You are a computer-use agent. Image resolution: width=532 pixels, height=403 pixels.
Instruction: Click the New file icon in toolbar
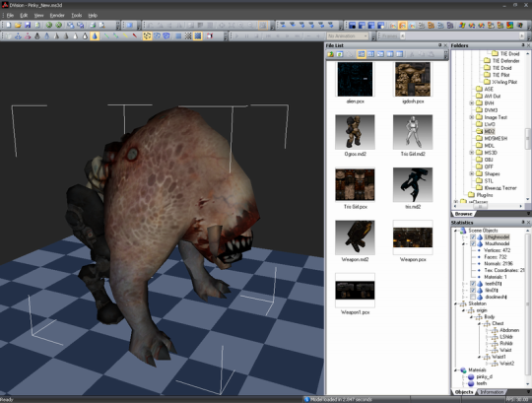tap(8, 25)
